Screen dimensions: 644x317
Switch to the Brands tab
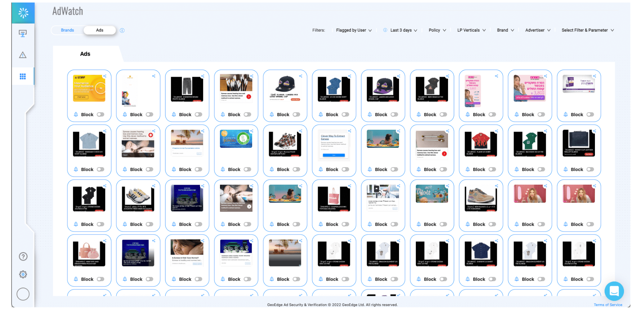[x=67, y=30]
